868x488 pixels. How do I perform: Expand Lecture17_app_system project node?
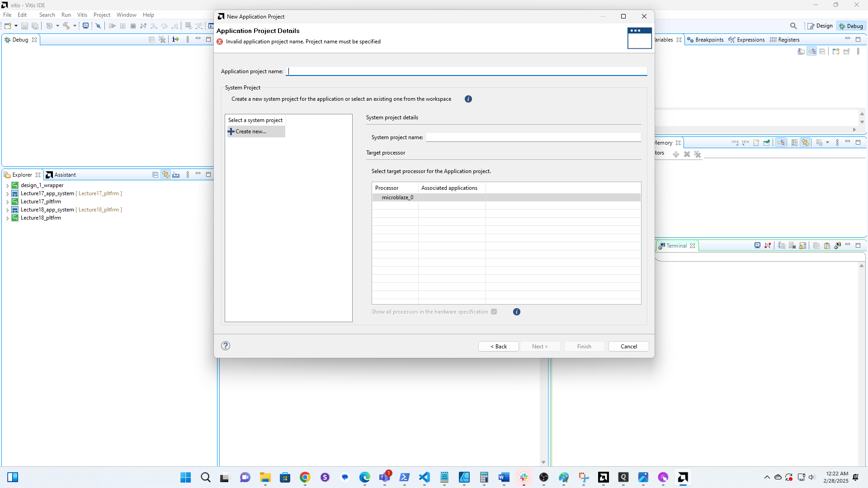[x=7, y=194]
